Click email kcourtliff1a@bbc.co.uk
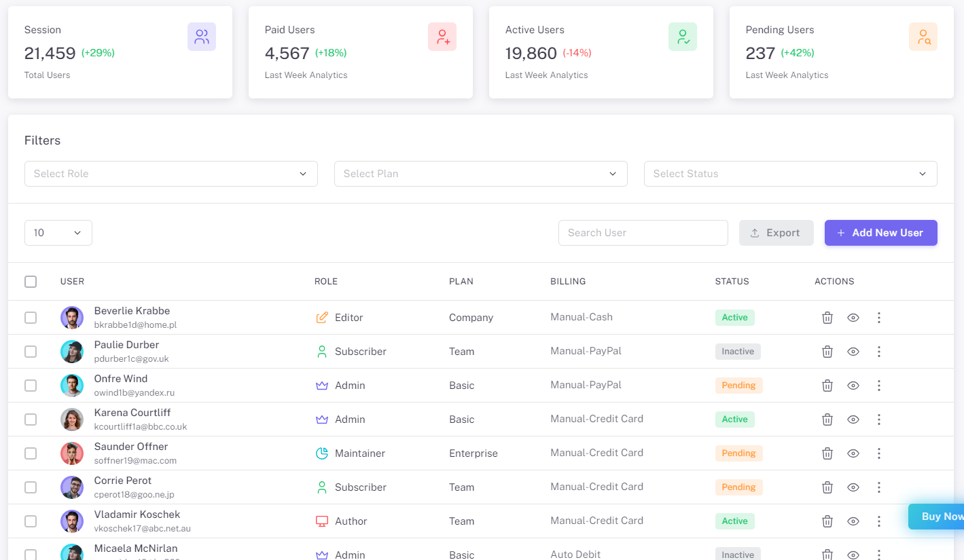Screen dimensions: 964x560 (x=141, y=427)
